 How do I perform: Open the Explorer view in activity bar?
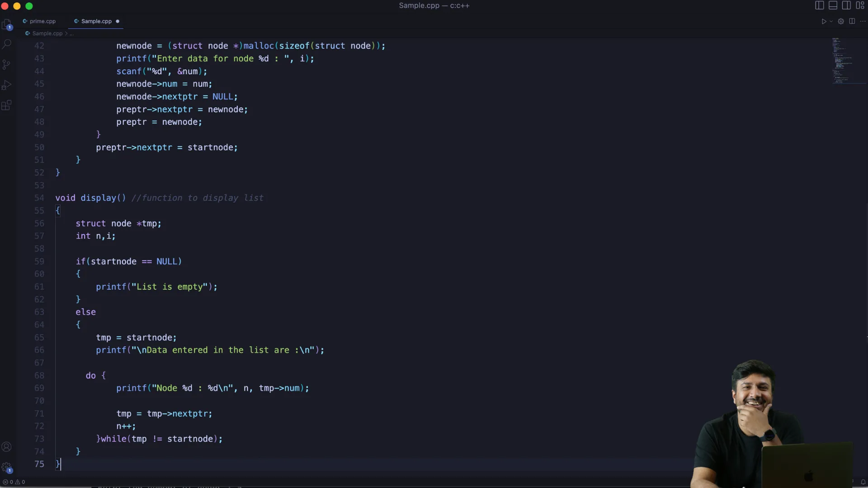(7, 24)
